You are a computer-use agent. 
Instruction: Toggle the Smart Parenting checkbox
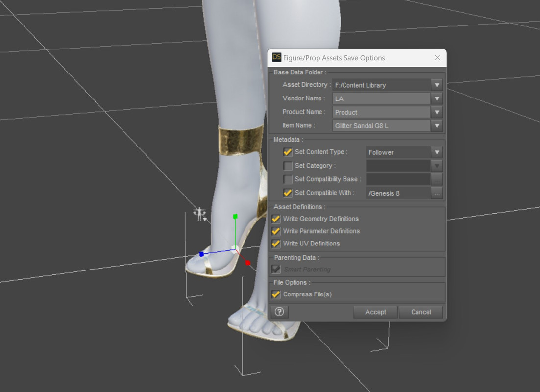pos(276,269)
